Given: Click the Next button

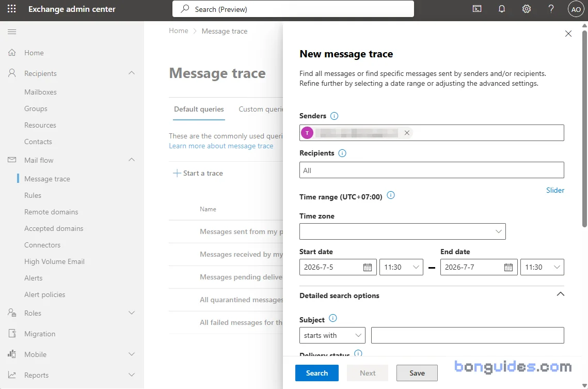Looking at the screenshot, I should tap(368, 373).
